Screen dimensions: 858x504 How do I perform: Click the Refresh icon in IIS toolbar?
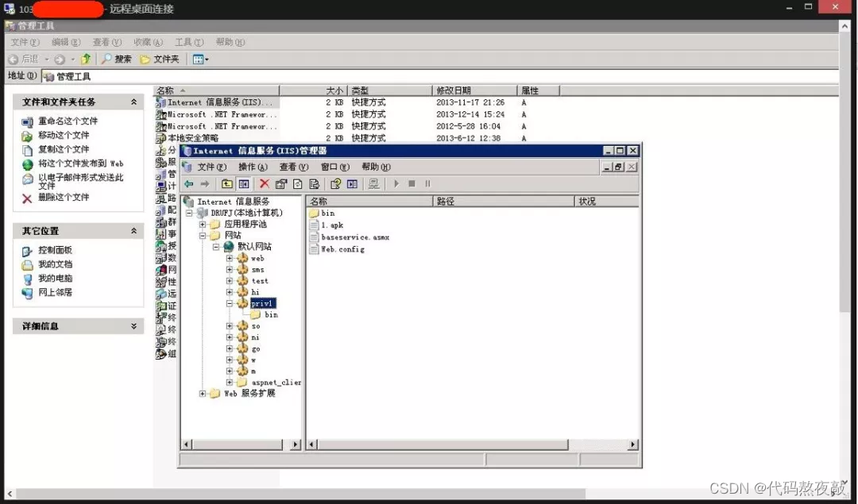pyautogui.click(x=297, y=183)
